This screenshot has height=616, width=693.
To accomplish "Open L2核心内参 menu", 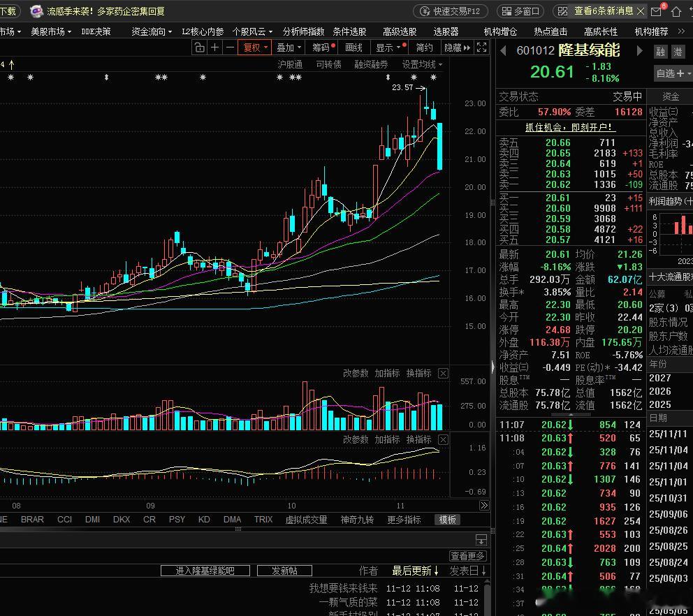I will pyautogui.click(x=203, y=31).
